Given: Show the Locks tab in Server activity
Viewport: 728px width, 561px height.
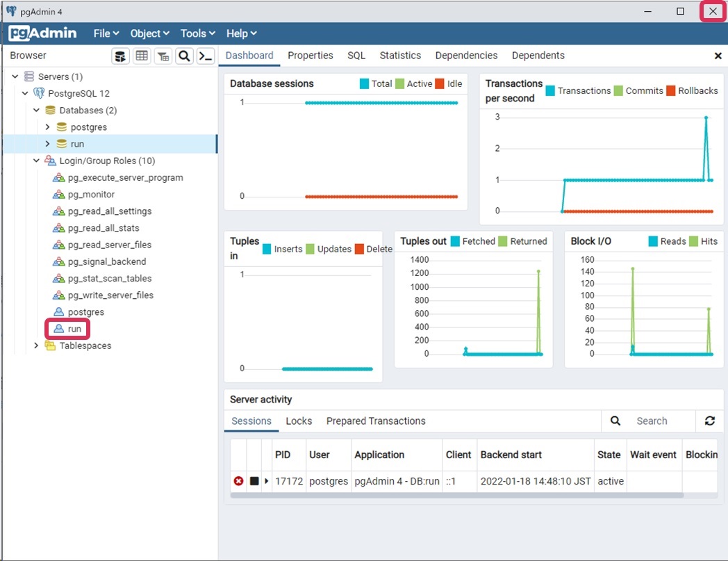Looking at the screenshot, I should point(299,421).
